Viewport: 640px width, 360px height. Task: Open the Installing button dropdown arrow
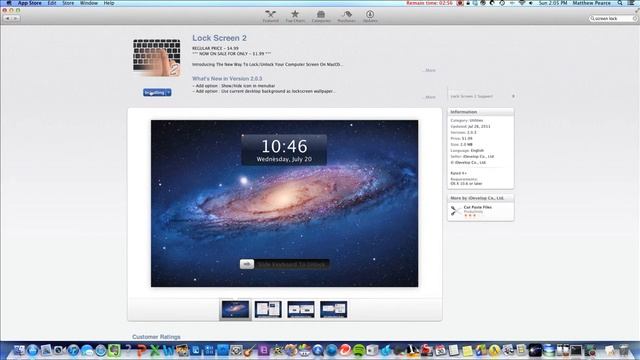tap(169, 93)
